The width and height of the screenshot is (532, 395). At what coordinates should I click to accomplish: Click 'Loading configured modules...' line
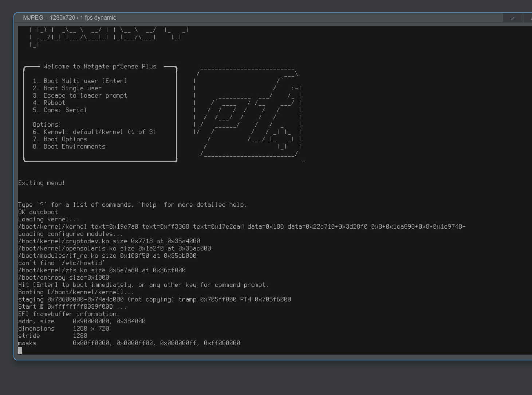tap(71, 234)
